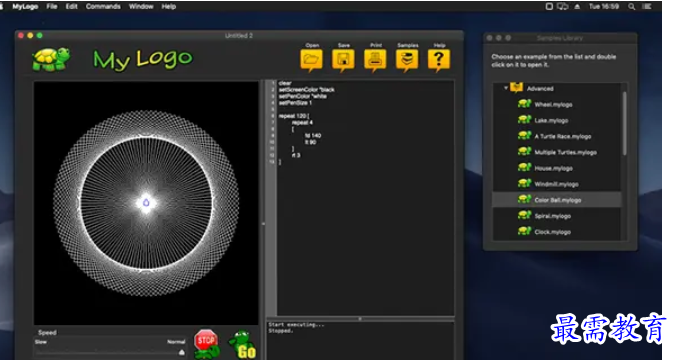This screenshot has width=675, height=360.
Task: Select A Turtle Race.mylogo sample
Action: (563, 137)
